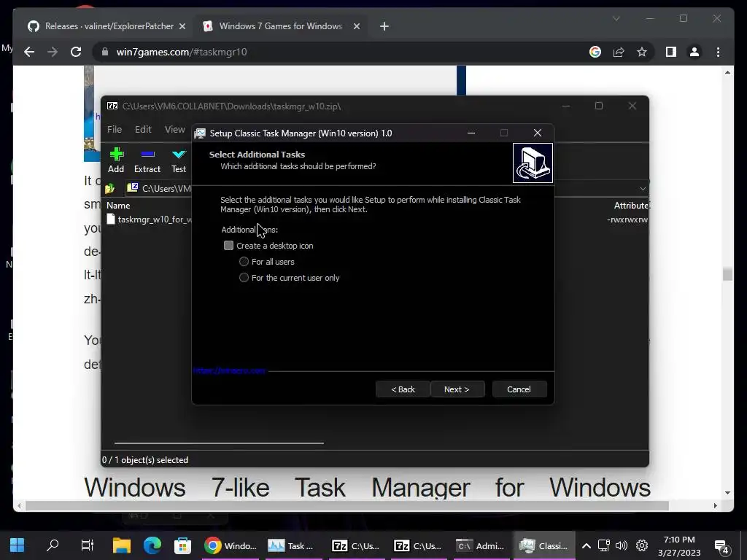The height and width of the screenshot is (560, 747).
Task: Click the up-folder icon in 7-Zip
Action: point(110,189)
